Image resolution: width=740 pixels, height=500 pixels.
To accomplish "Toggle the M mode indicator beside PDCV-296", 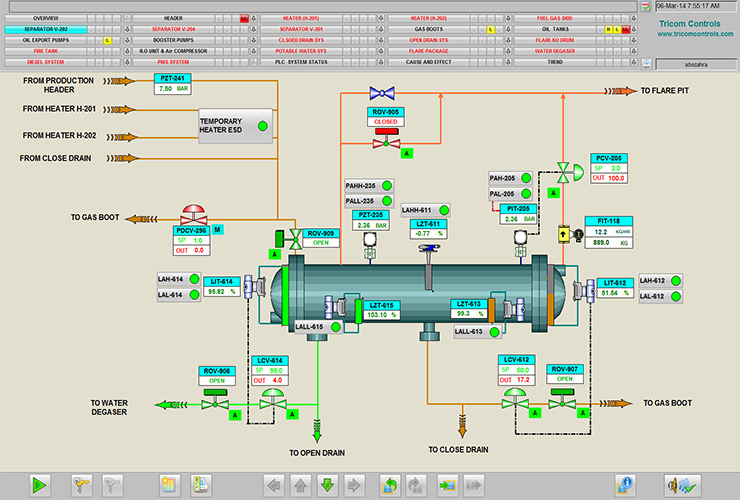I will point(216,230).
